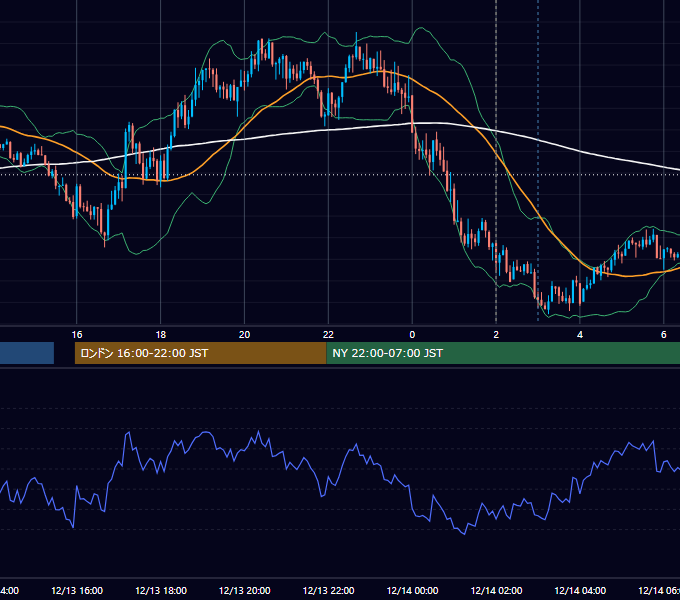Click the blue session bar left of ロンドン

click(27, 353)
